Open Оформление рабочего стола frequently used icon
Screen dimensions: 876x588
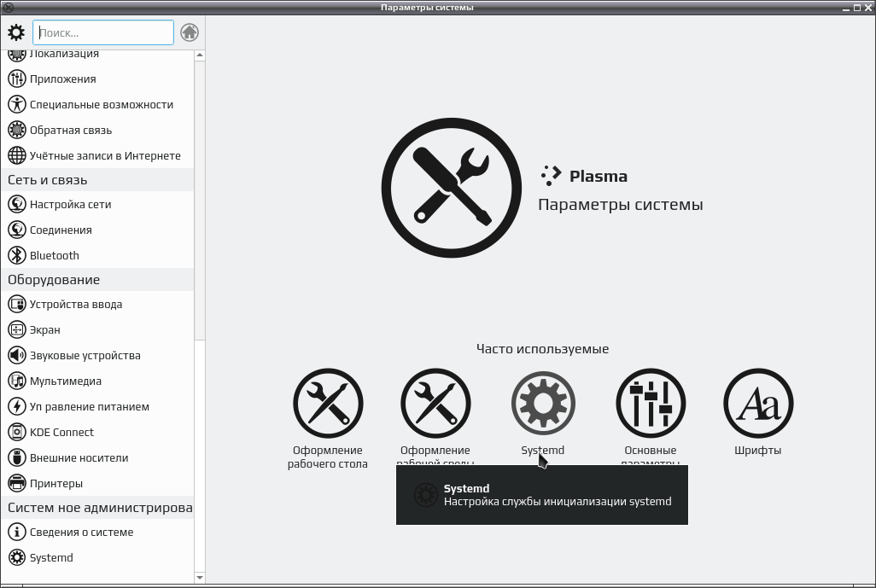tap(328, 403)
